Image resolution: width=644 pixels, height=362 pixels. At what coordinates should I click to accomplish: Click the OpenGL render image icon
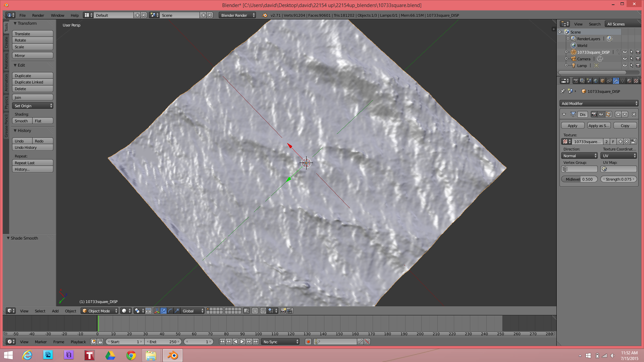(x=283, y=311)
